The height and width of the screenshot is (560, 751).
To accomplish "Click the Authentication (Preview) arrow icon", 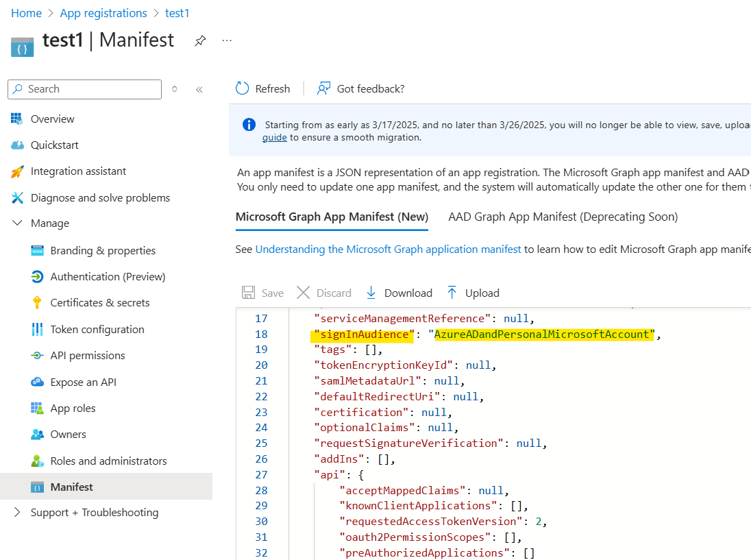I will coord(37,277).
